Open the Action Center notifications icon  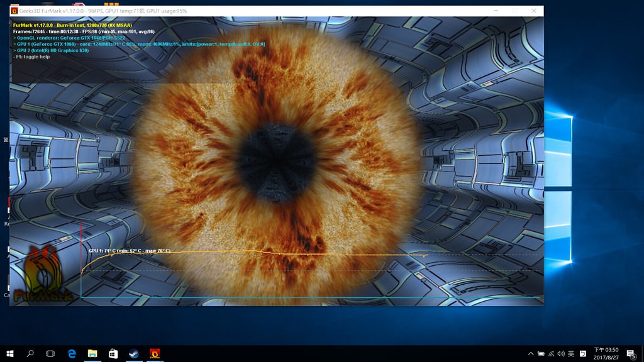pos(631,354)
